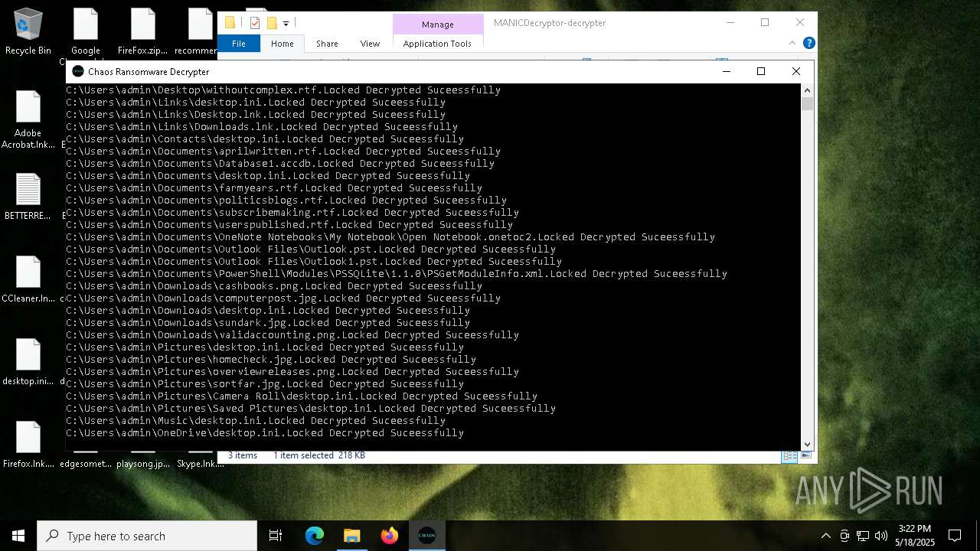Click the Camera Roll\desktop.ini.Locked console line

[x=302, y=396]
